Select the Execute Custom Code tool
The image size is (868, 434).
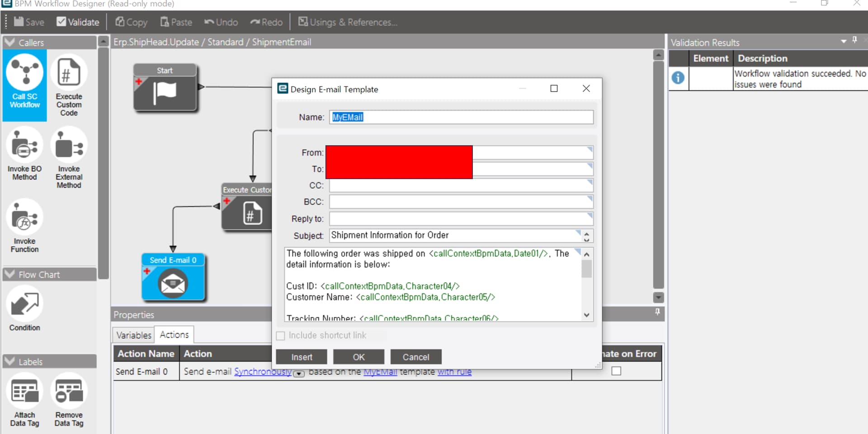pyautogui.click(x=69, y=86)
